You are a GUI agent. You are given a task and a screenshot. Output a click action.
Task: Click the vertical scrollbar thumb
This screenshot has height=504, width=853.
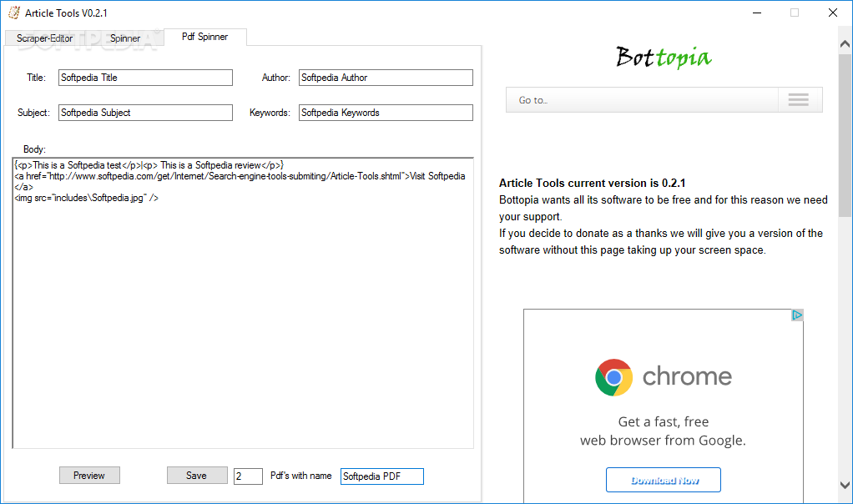[845, 135]
